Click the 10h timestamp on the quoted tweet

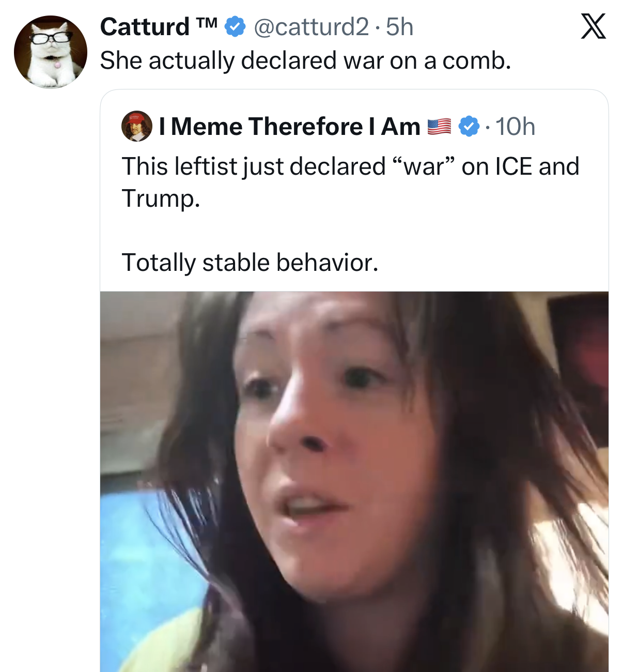tap(515, 126)
